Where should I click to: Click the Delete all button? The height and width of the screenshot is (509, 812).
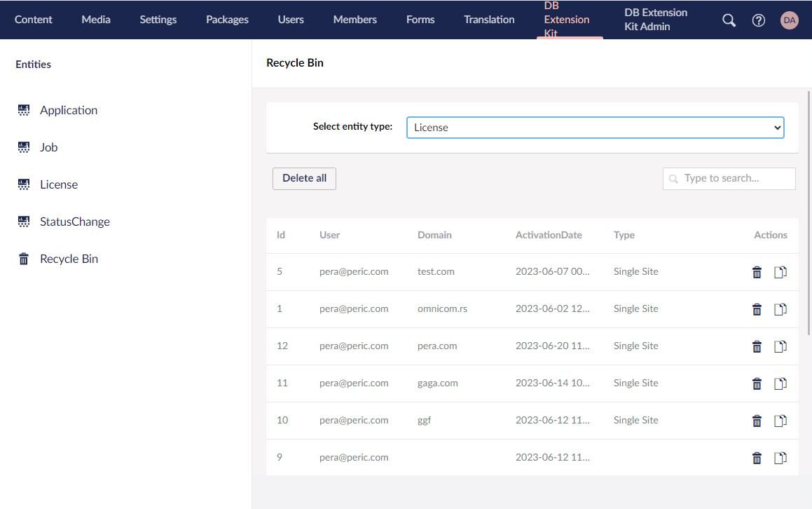point(304,177)
